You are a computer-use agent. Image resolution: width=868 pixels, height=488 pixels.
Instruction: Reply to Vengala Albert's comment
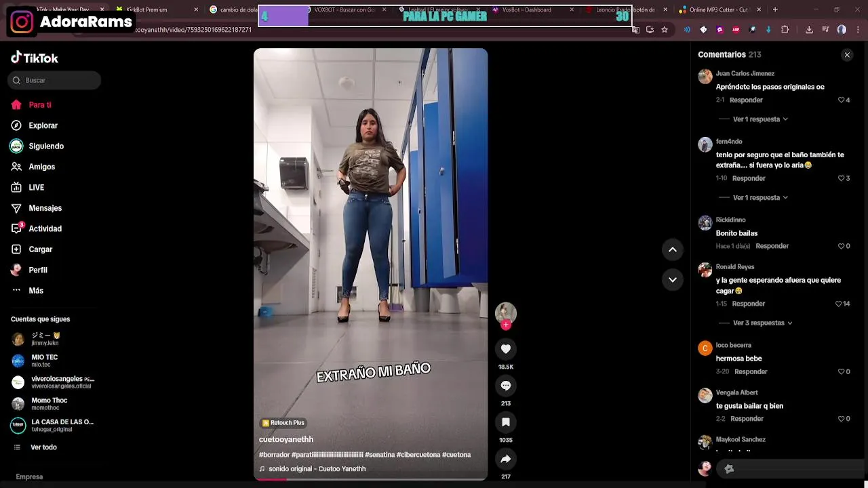click(747, 419)
